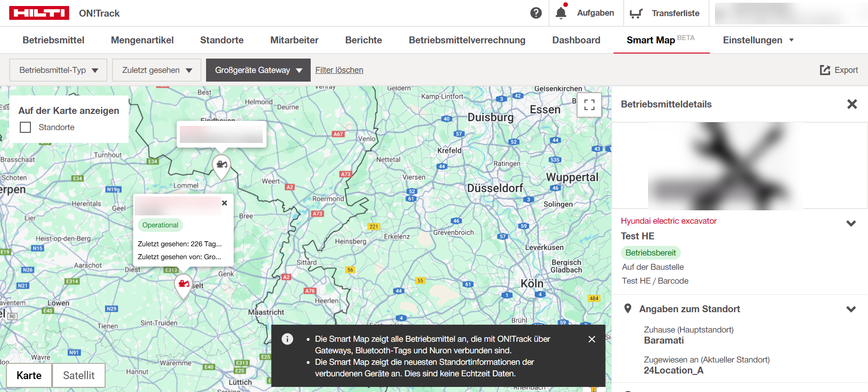The height and width of the screenshot is (392, 868).
Task: Close the map marker popup
Action: click(224, 203)
